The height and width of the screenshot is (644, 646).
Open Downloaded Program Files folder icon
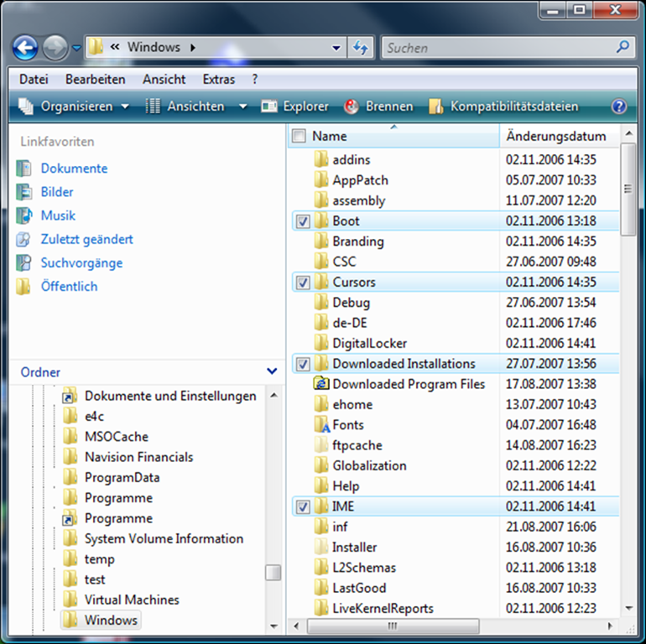pyautogui.click(x=320, y=384)
